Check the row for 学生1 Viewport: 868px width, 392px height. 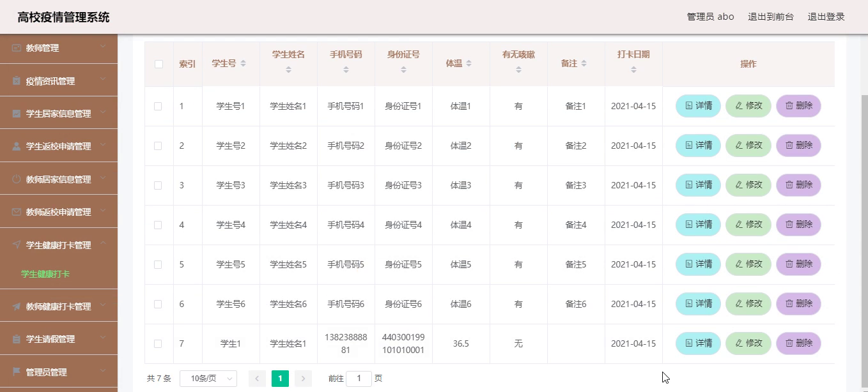click(x=158, y=343)
